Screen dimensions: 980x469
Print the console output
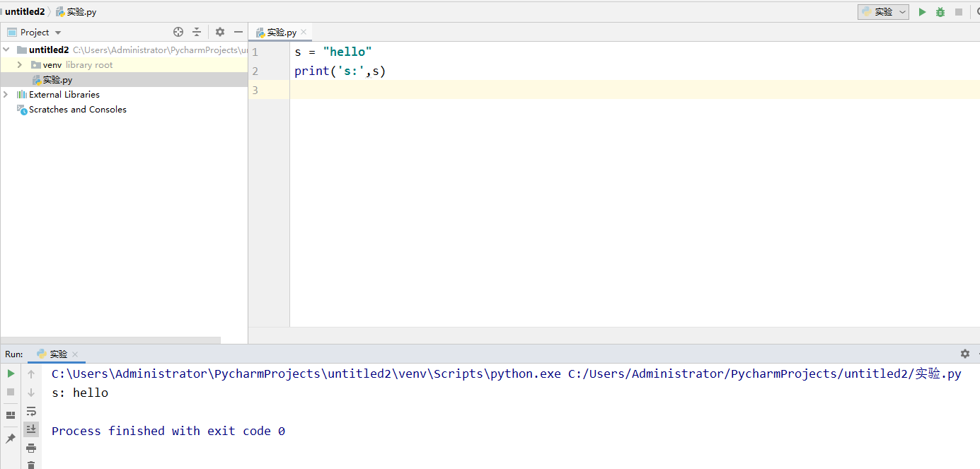(x=31, y=448)
